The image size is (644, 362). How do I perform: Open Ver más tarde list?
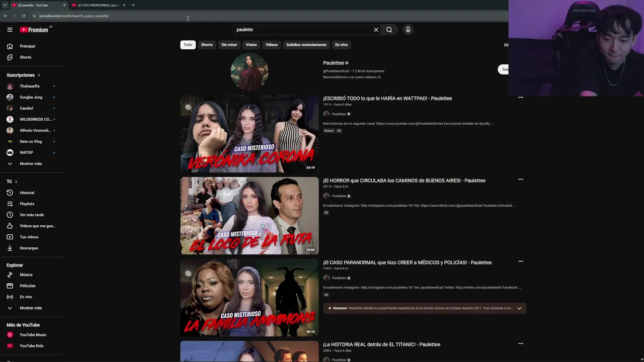32,215
